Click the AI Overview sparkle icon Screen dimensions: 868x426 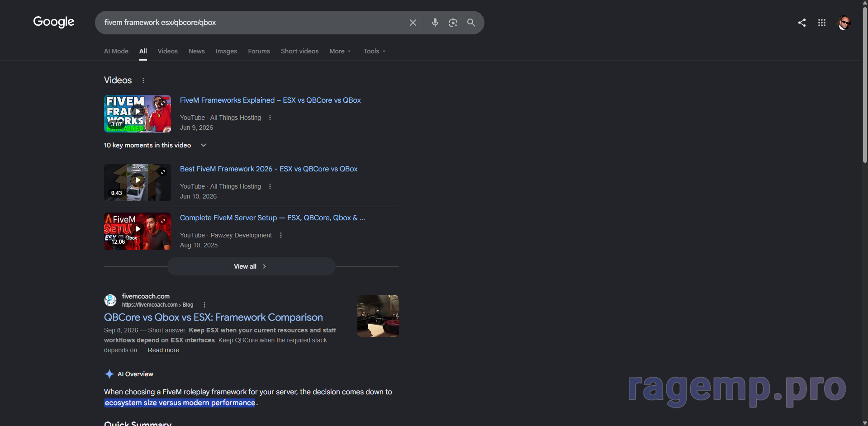(x=109, y=374)
